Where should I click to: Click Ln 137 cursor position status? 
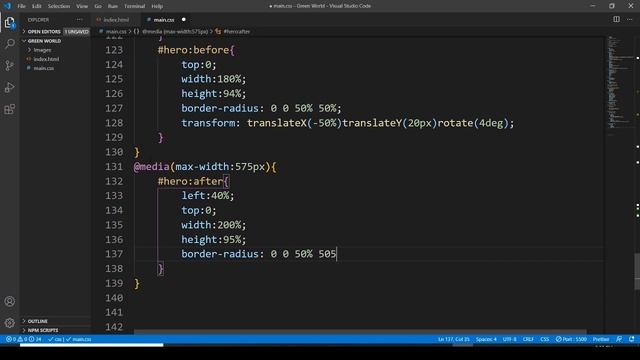(x=453, y=339)
